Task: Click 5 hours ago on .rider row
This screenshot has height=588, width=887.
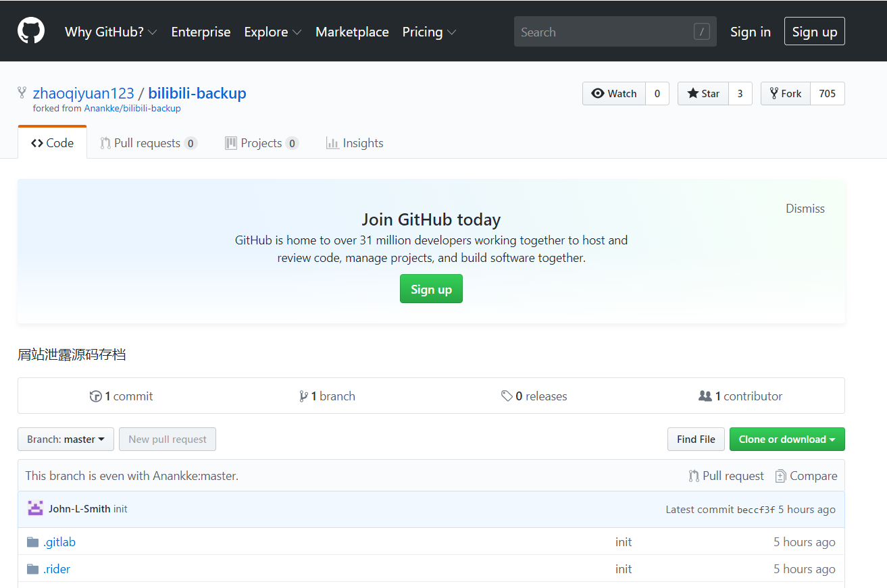Action: [x=805, y=569]
